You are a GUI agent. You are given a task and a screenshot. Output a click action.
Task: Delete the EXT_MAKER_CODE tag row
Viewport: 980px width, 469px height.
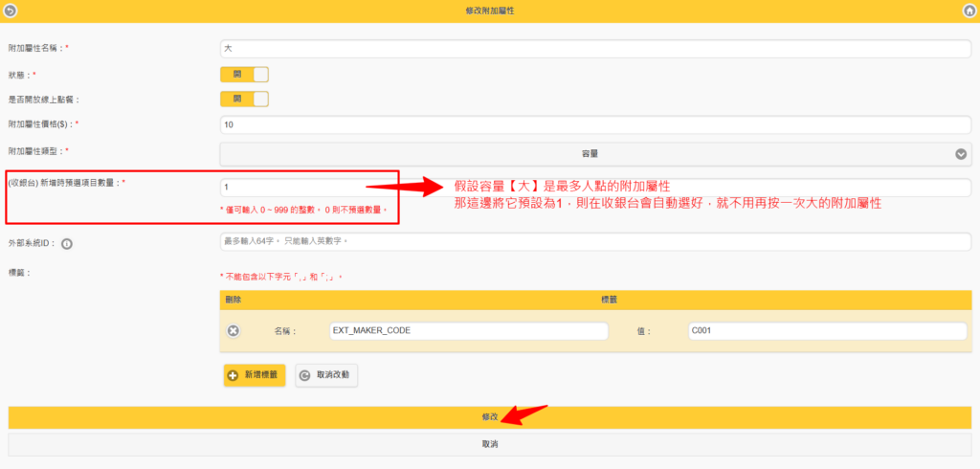point(234,331)
